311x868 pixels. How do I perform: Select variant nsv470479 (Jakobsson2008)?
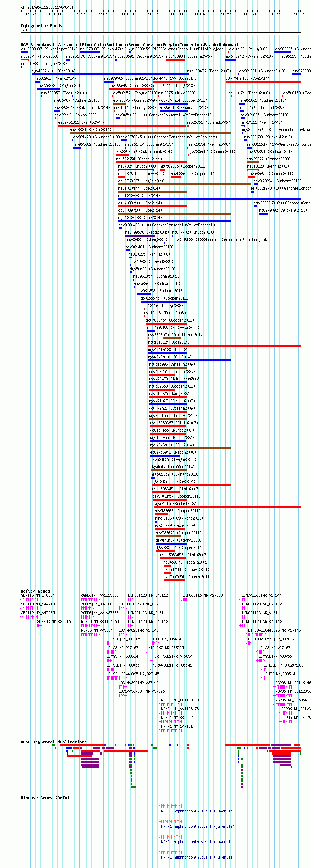(175, 379)
